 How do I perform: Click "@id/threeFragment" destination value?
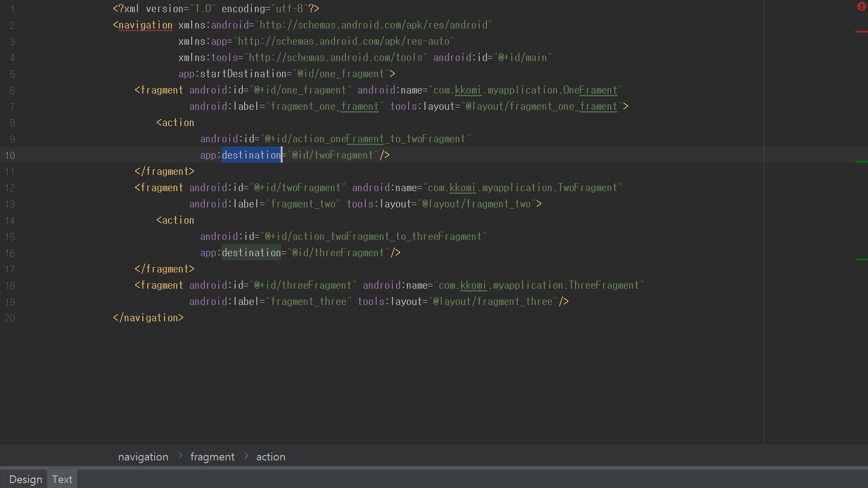coord(338,253)
